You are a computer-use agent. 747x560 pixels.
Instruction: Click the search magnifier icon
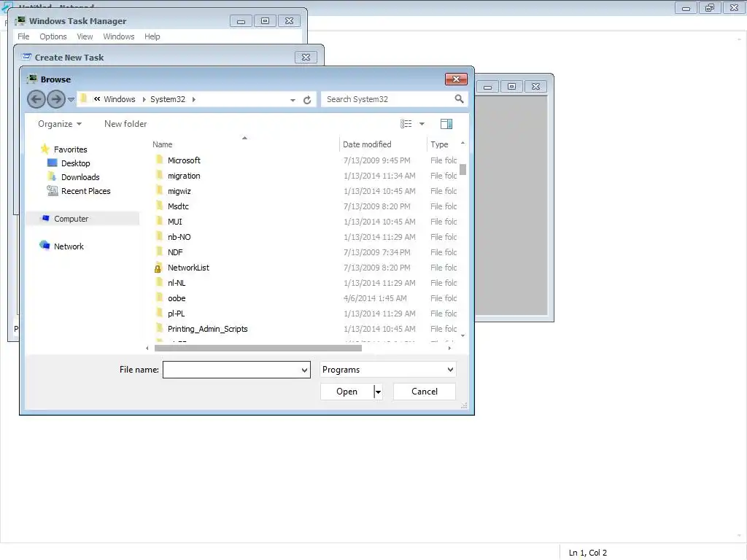(x=459, y=98)
